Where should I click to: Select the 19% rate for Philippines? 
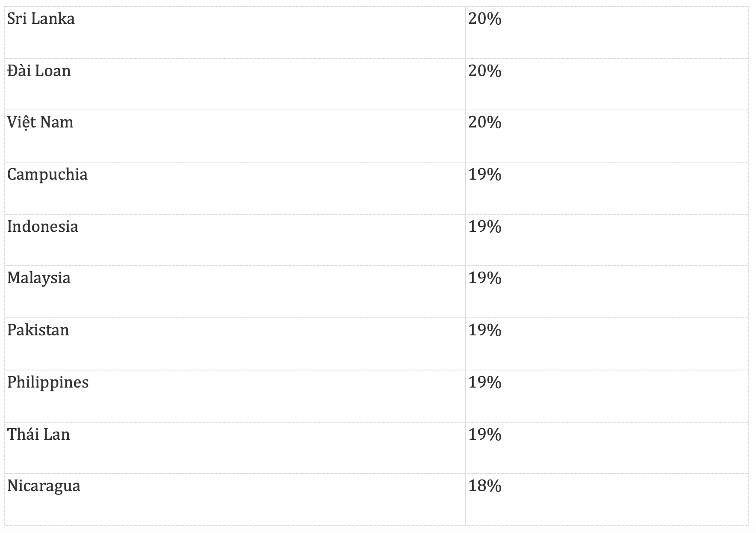[484, 382]
